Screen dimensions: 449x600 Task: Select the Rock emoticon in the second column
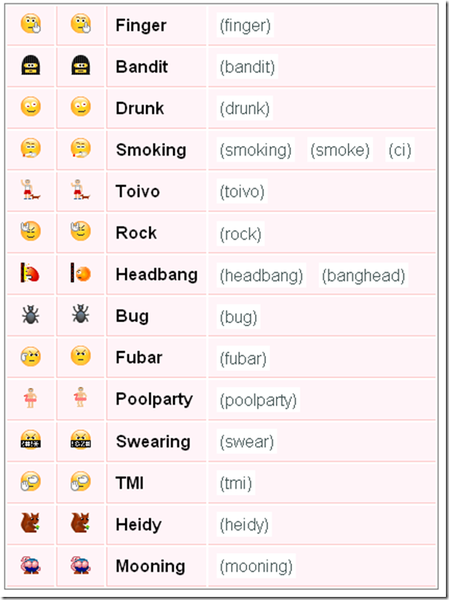[x=81, y=231]
